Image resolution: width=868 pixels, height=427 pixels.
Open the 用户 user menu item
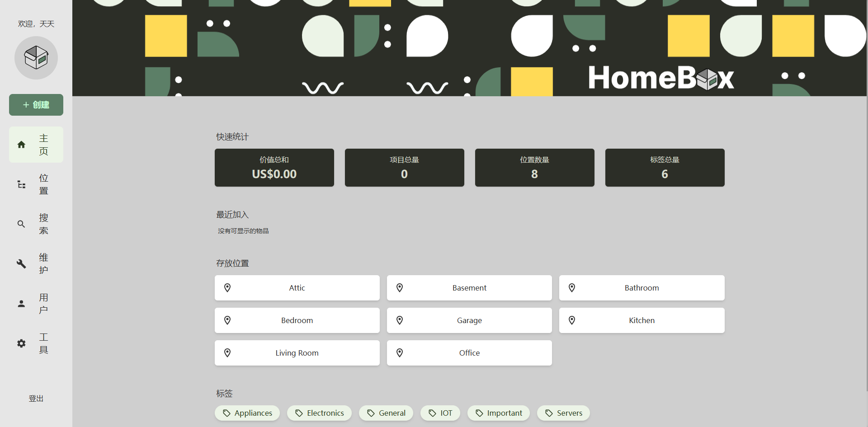click(36, 304)
